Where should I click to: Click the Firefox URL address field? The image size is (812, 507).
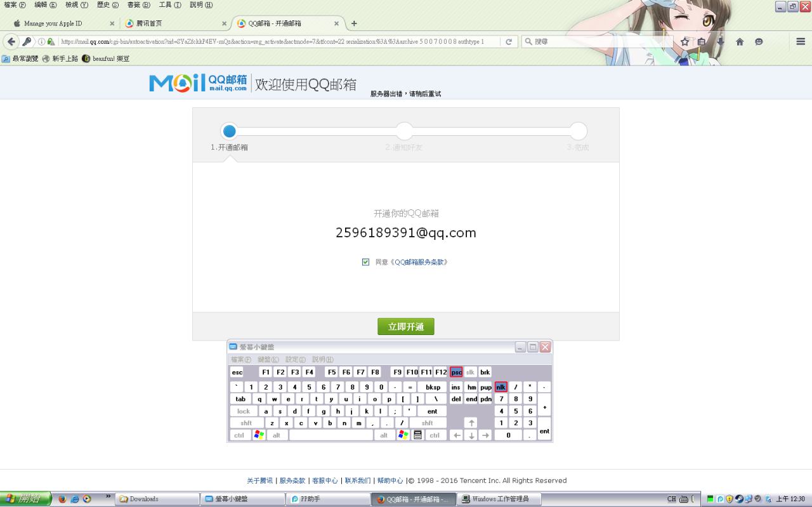coord(279,42)
